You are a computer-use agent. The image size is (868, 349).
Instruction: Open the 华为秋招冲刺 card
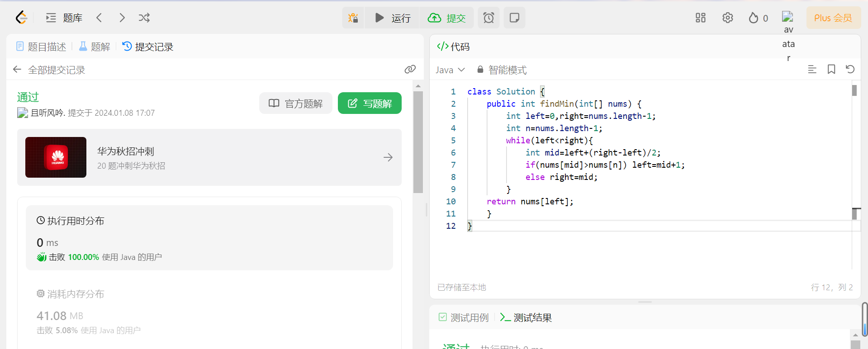(209, 157)
